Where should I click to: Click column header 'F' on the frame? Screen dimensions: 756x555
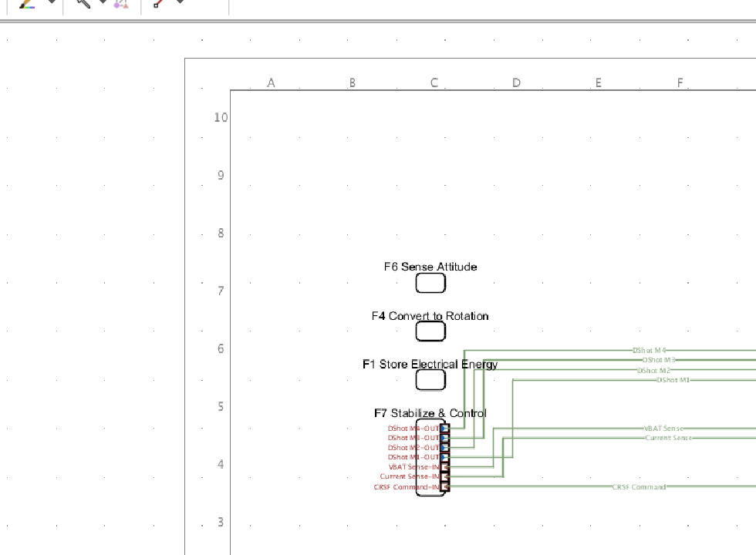click(x=680, y=83)
